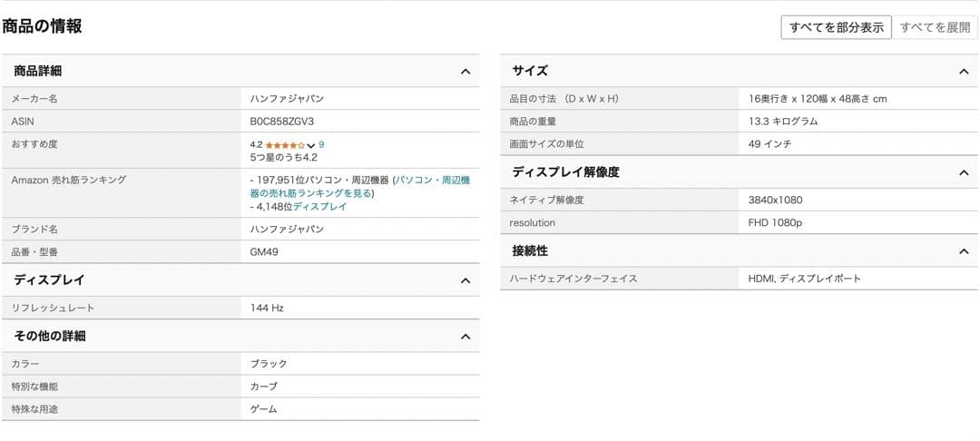This screenshot has height=441, width=980.
Task: Collapse the その他の詳細 section chevron
Action: tap(465, 337)
